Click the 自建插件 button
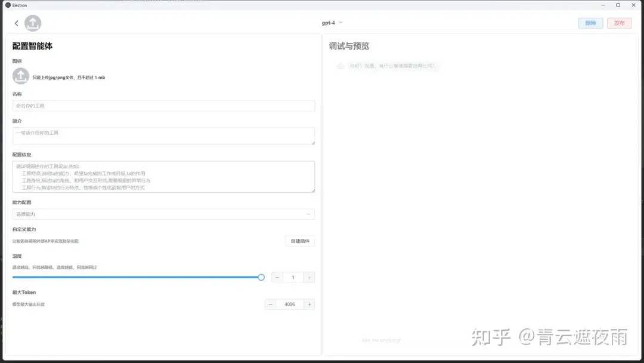The height and width of the screenshot is (363, 644). click(299, 241)
